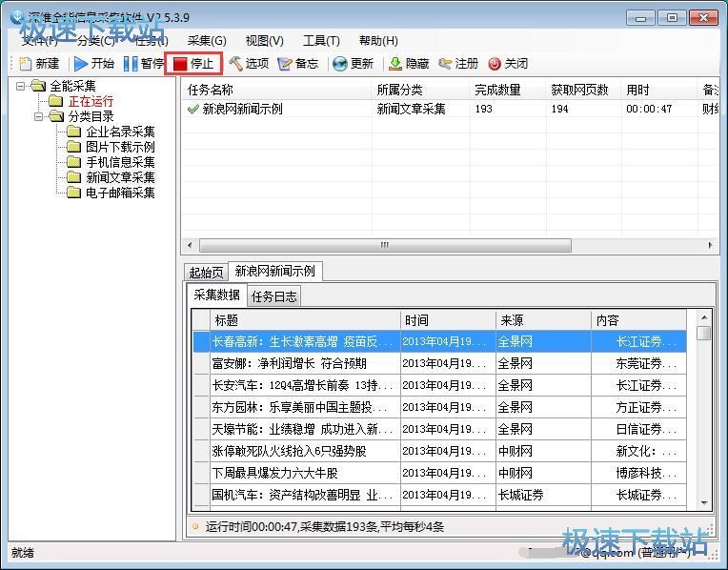Screen dimensions: 728x570
Task: Switch to the 新浪网新闻示例 tab
Action: pyautogui.click(x=275, y=271)
